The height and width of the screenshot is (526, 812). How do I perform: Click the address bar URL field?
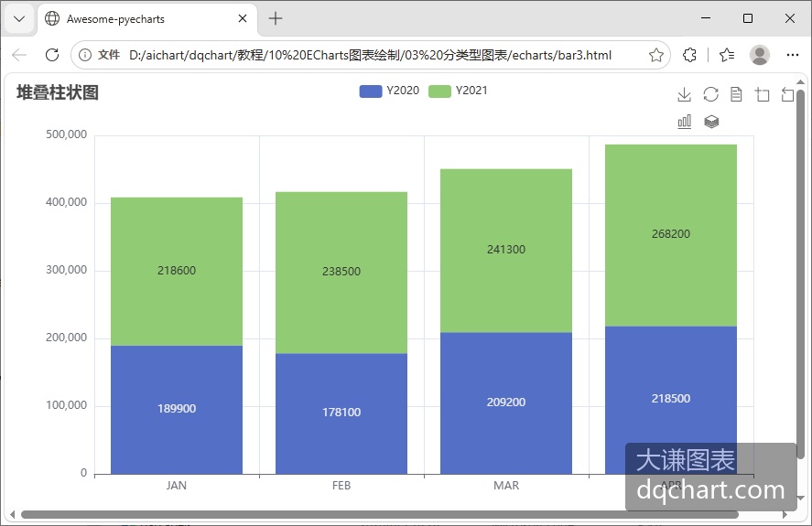370,55
